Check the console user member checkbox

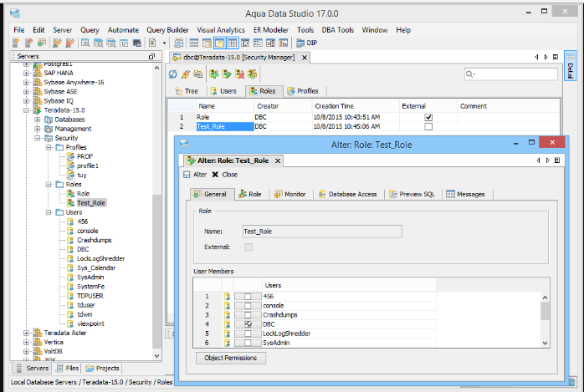pos(248,305)
